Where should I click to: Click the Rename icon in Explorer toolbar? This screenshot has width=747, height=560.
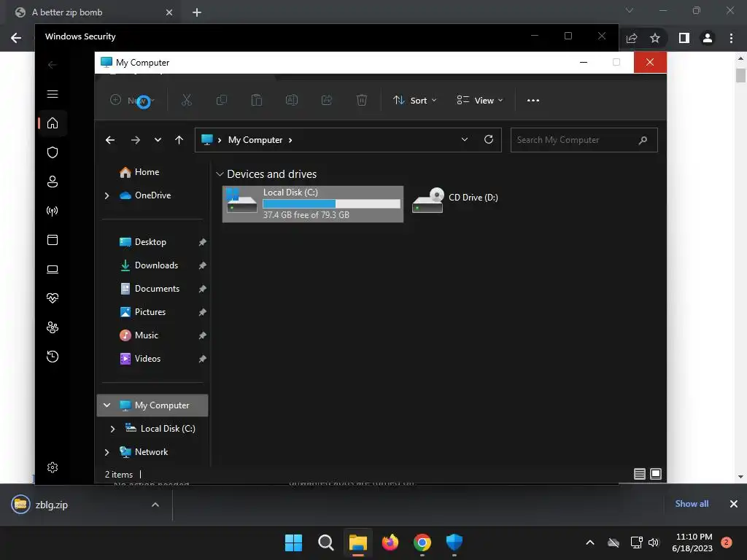pyautogui.click(x=292, y=100)
